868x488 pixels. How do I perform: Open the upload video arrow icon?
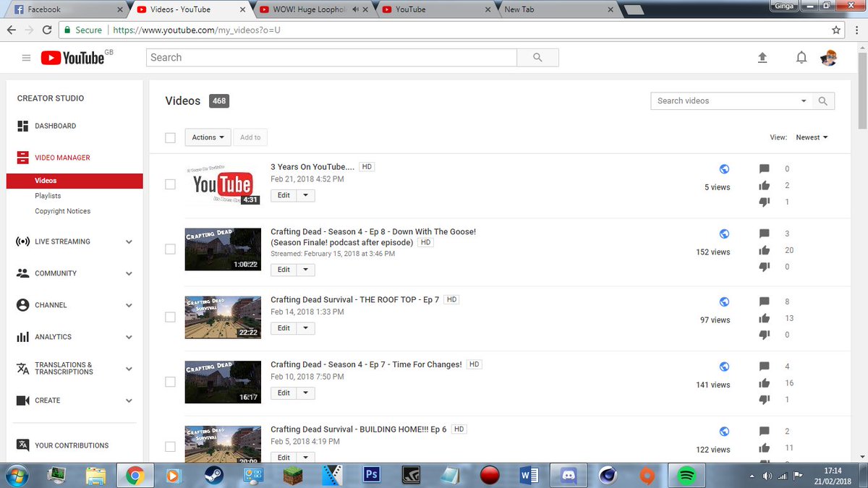coord(762,58)
